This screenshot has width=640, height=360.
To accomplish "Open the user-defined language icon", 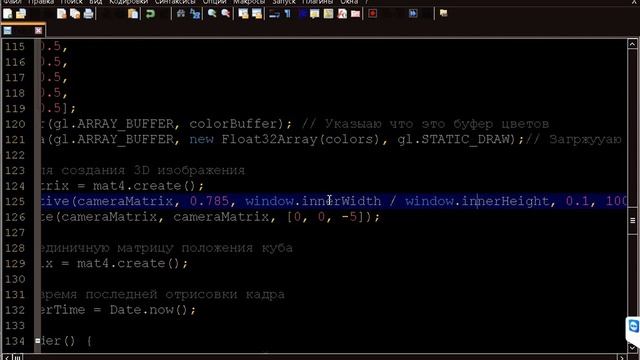I will [x=315, y=14].
